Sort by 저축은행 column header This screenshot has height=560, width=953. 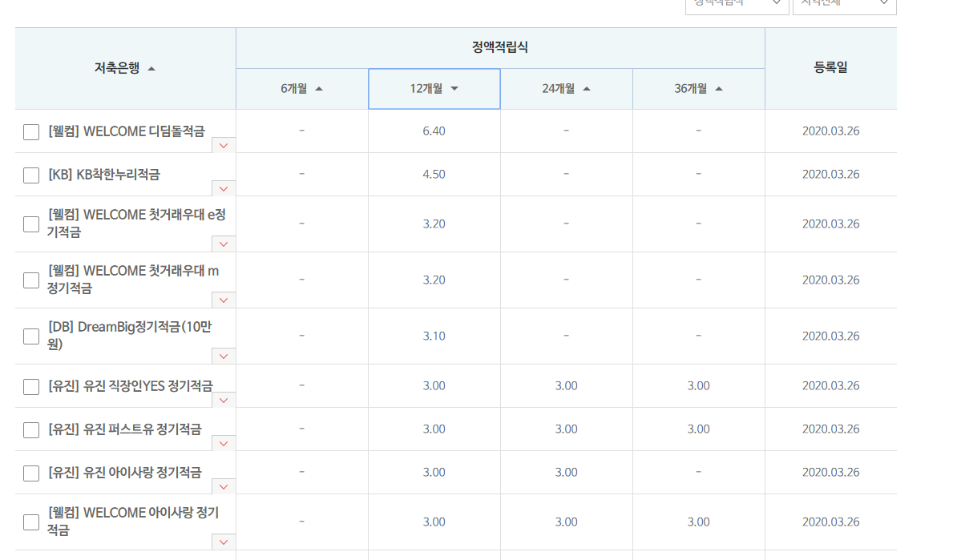pos(124,68)
